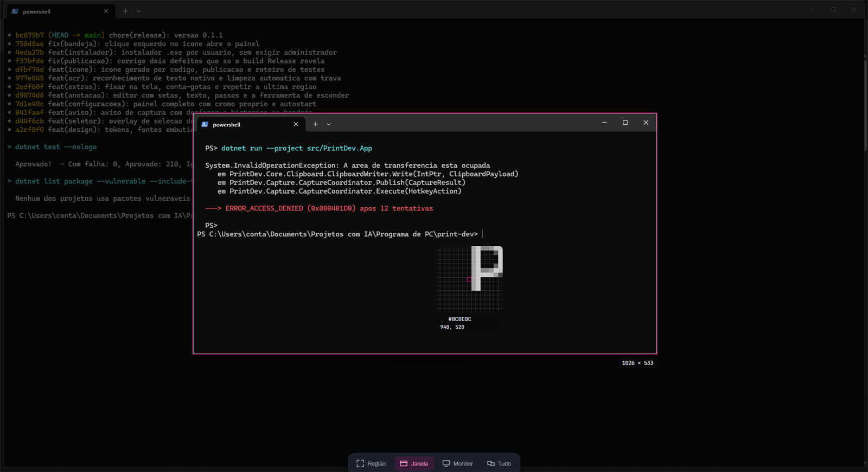Image resolution: width=868 pixels, height=472 pixels.
Task: Expand profile dropdown chevron in front window
Action: click(x=329, y=124)
